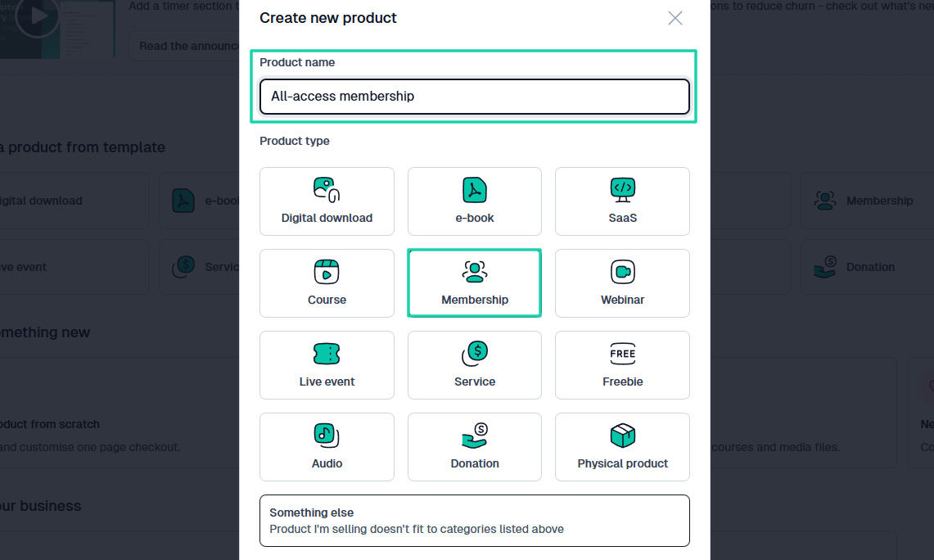Choose the Freebie product type icon
Viewport: 934px width, 560px height.
coord(622,354)
